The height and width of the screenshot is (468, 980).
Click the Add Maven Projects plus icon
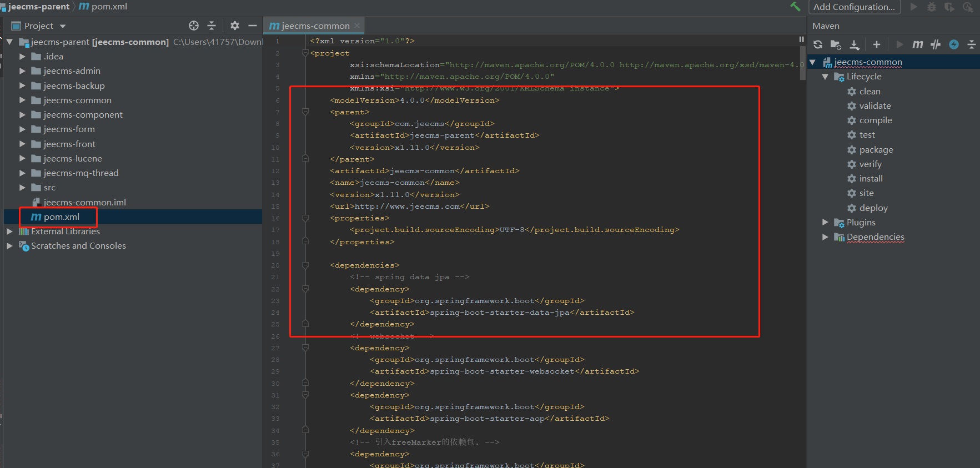(x=876, y=44)
